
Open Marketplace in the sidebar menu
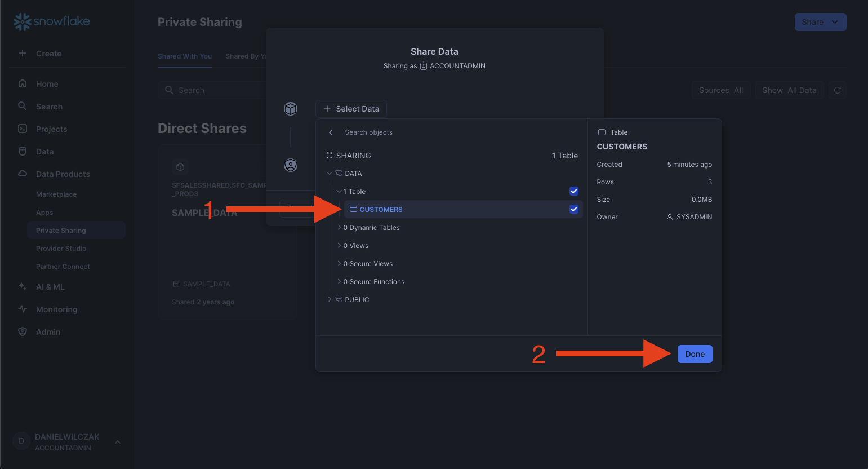coord(56,194)
